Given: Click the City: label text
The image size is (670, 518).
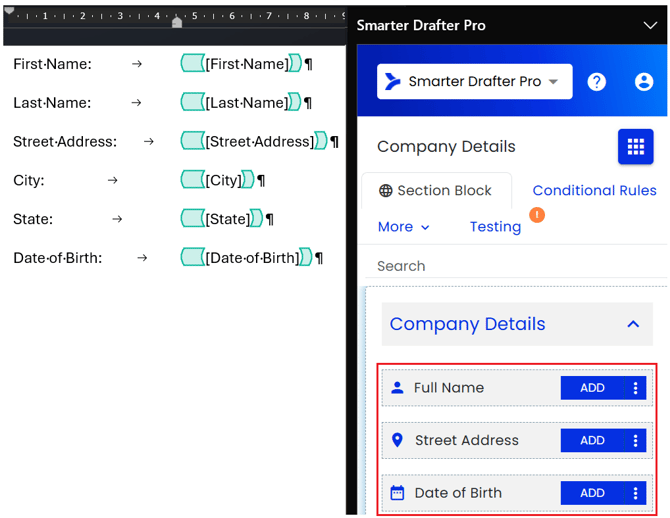Looking at the screenshot, I should (x=29, y=180).
